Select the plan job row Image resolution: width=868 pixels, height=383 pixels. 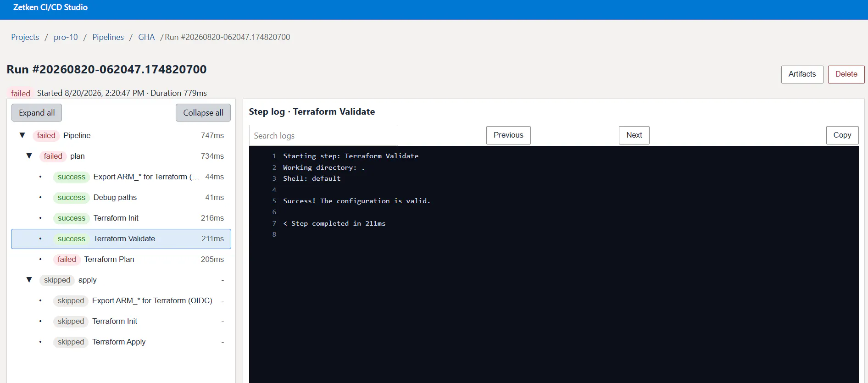click(121, 156)
